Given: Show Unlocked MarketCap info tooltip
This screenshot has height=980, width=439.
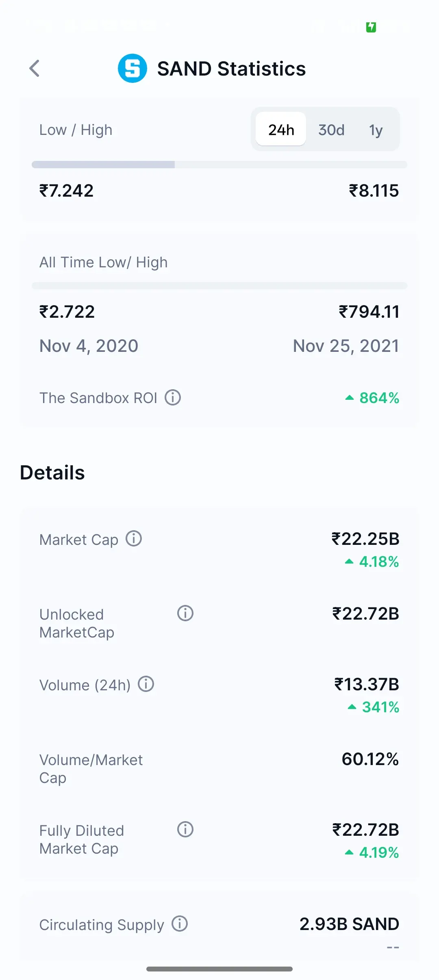Looking at the screenshot, I should tap(185, 613).
